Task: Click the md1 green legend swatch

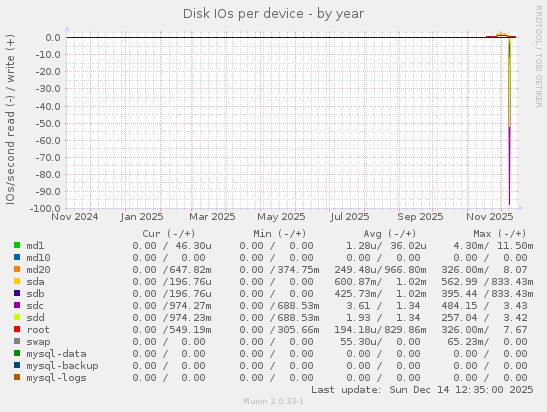Action: click(x=17, y=245)
